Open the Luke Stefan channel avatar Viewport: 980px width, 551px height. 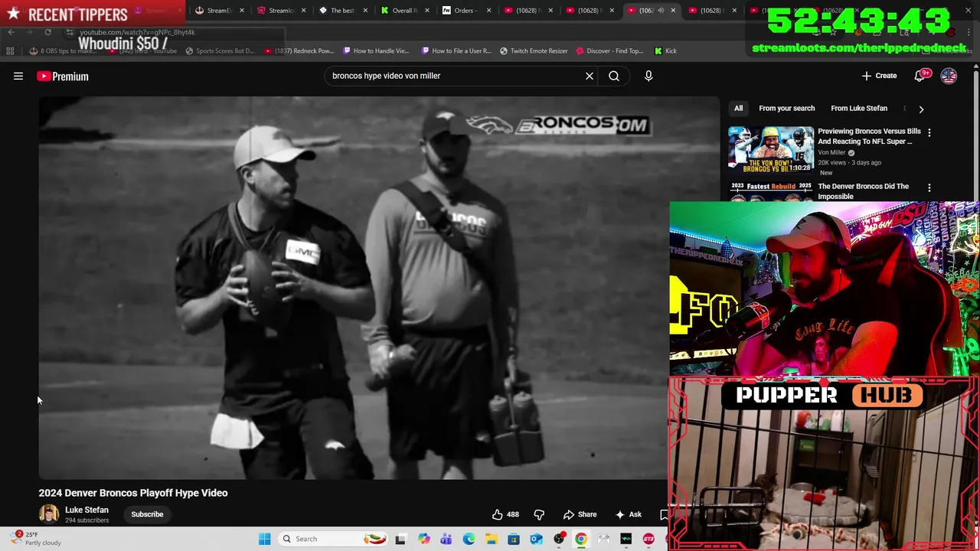pyautogui.click(x=49, y=514)
